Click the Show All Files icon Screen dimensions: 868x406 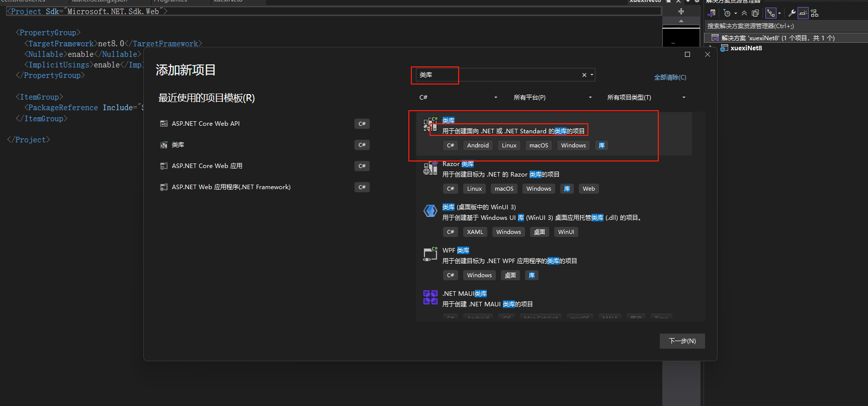(755, 13)
